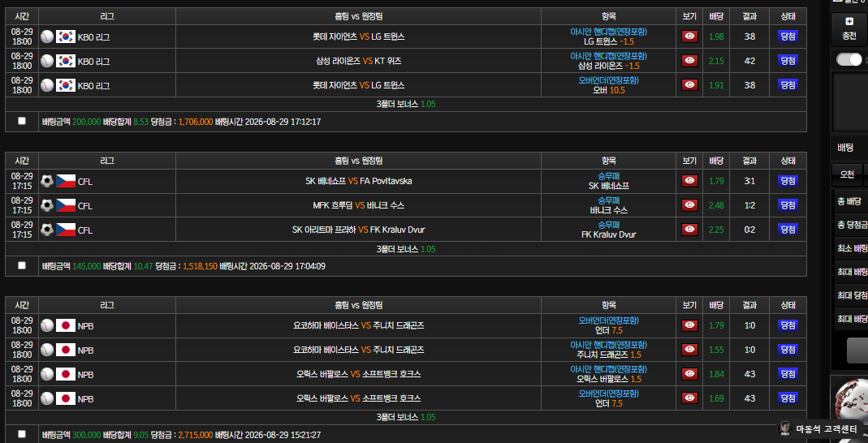This screenshot has width=868, height=443.
Task: Click eye icon for FK Kraluv Dvur bet
Action: tap(689, 229)
